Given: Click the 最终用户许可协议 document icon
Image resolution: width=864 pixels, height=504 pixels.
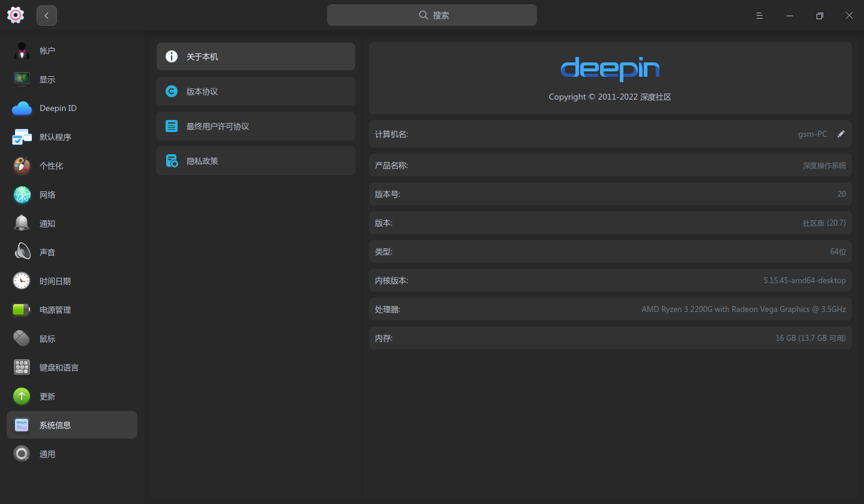Looking at the screenshot, I should click(172, 126).
